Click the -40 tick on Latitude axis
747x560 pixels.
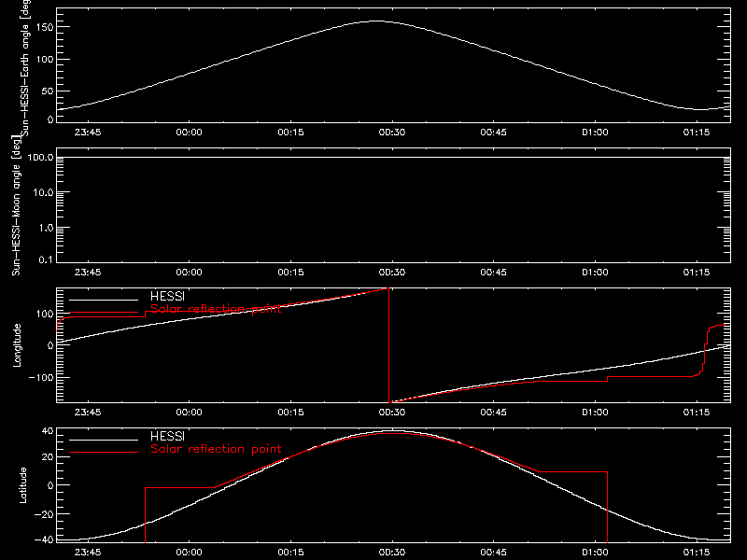pos(44,540)
